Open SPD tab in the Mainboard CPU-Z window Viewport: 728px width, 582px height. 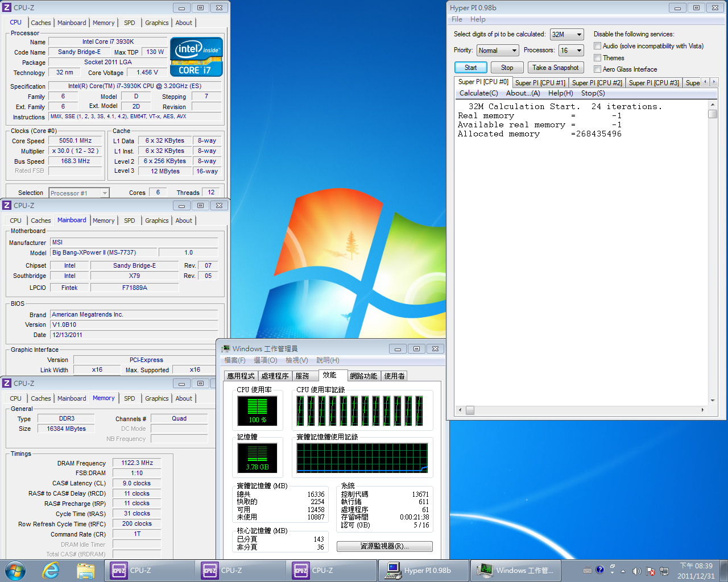pyautogui.click(x=130, y=221)
